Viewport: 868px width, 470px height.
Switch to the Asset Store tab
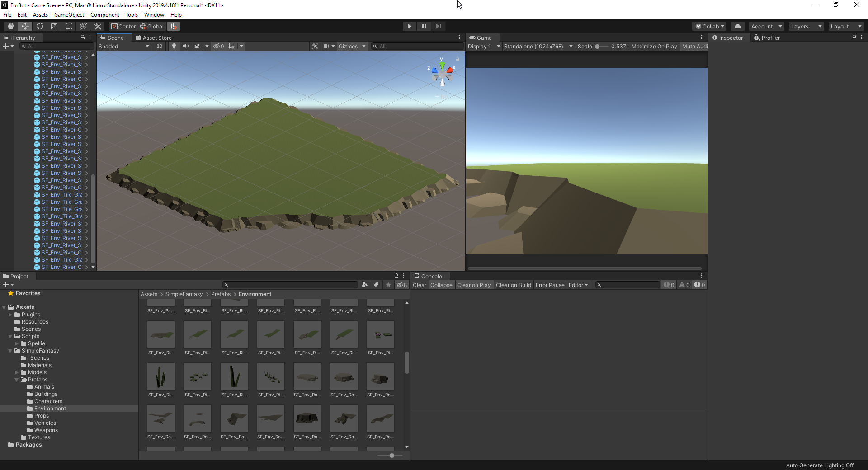pyautogui.click(x=154, y=38)
